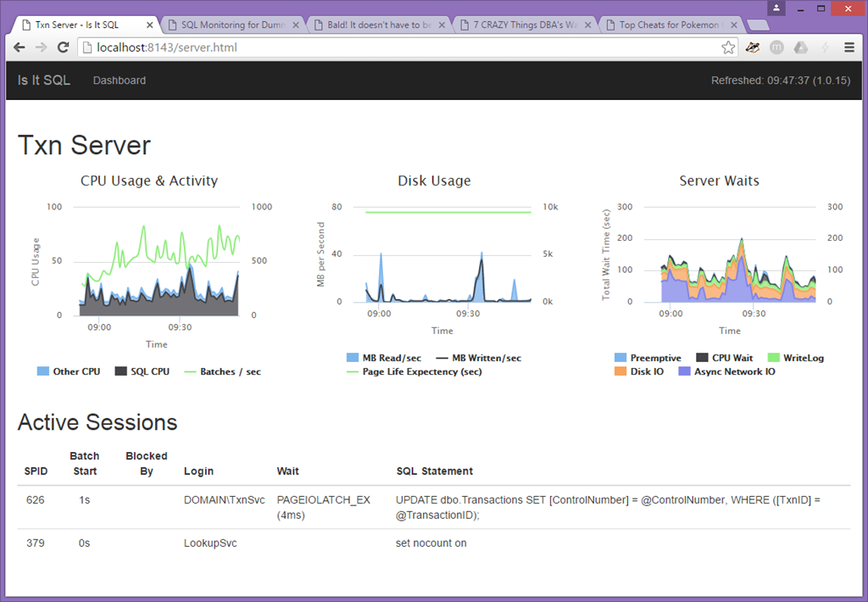
Task: Click the Wait column header
Action: click(288, 471)
